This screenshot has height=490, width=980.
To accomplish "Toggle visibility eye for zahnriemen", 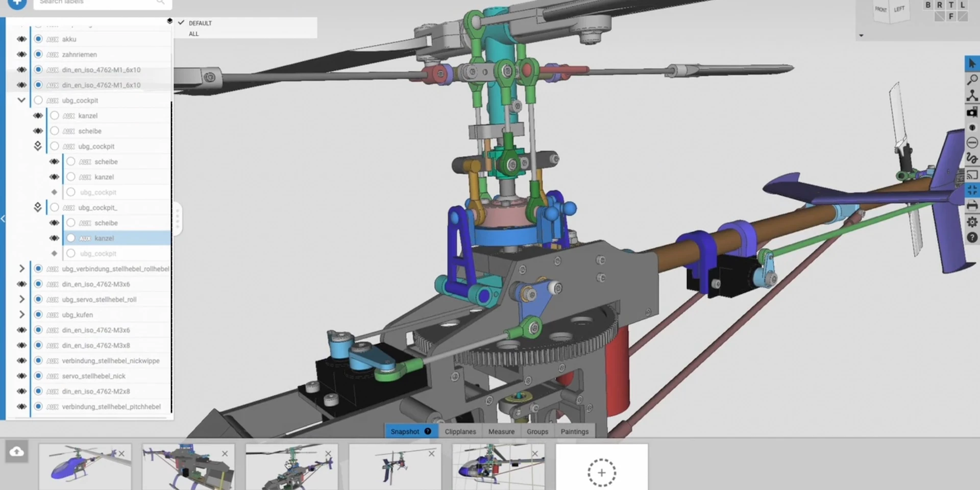I will (x=21, y=55).
